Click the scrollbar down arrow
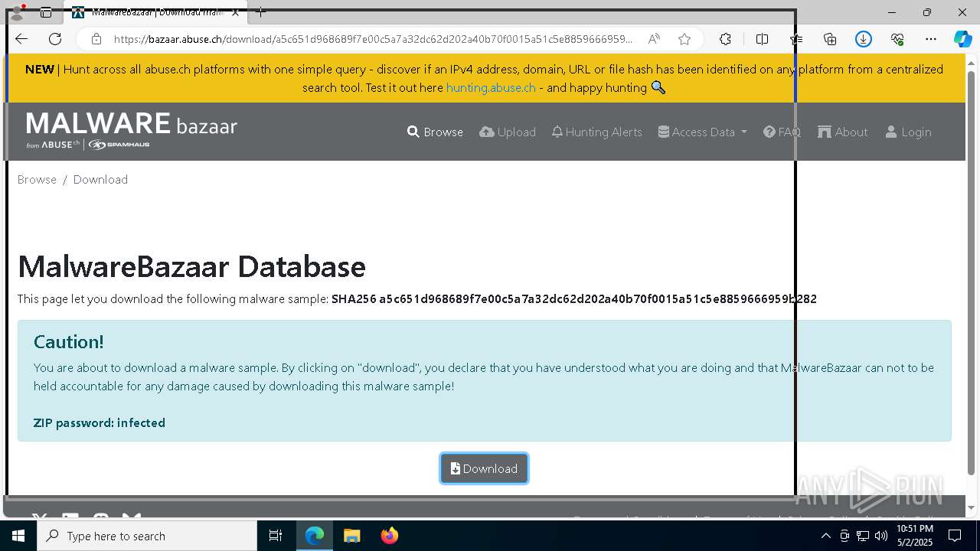 pyautogui.click(x=972, y=507)
